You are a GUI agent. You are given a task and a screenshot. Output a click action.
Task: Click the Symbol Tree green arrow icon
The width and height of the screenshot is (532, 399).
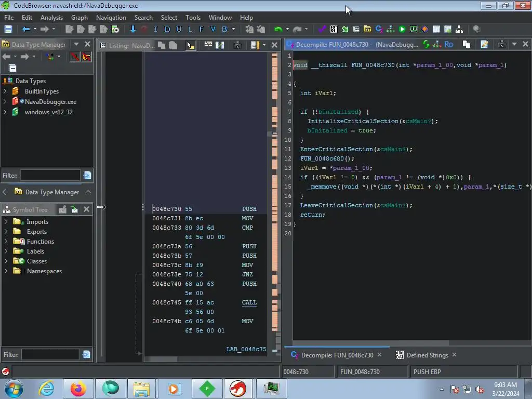tap(74, 210)
